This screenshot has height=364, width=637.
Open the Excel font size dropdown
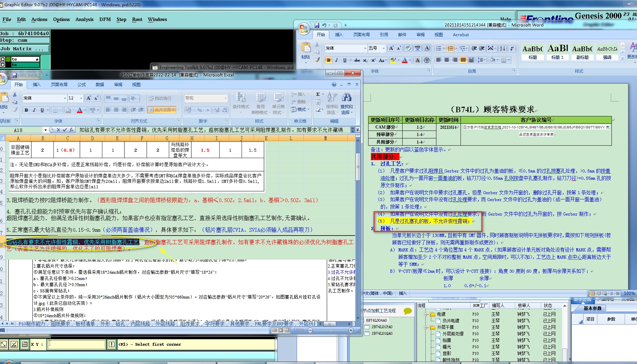[x=81, y=98]
